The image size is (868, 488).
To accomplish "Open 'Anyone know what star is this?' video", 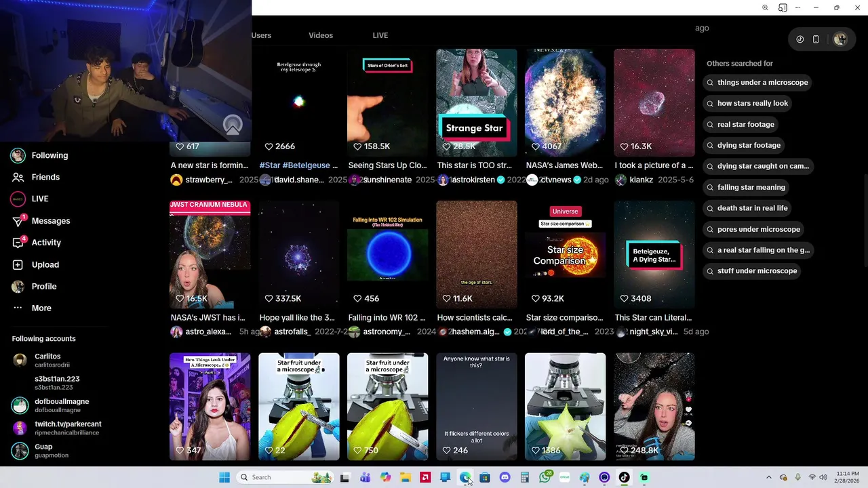I will pyautogui.click(x=476, y=407).
